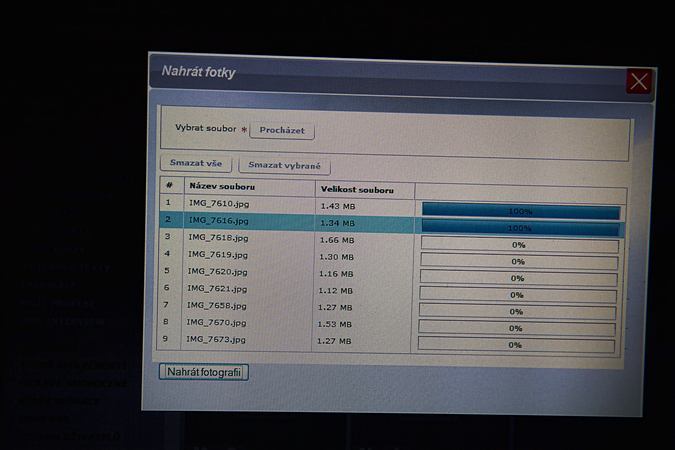675x450 pixels.
Task: Click 1.27 MB size of IMG_7673.jpg
Action: pos(334,341)
